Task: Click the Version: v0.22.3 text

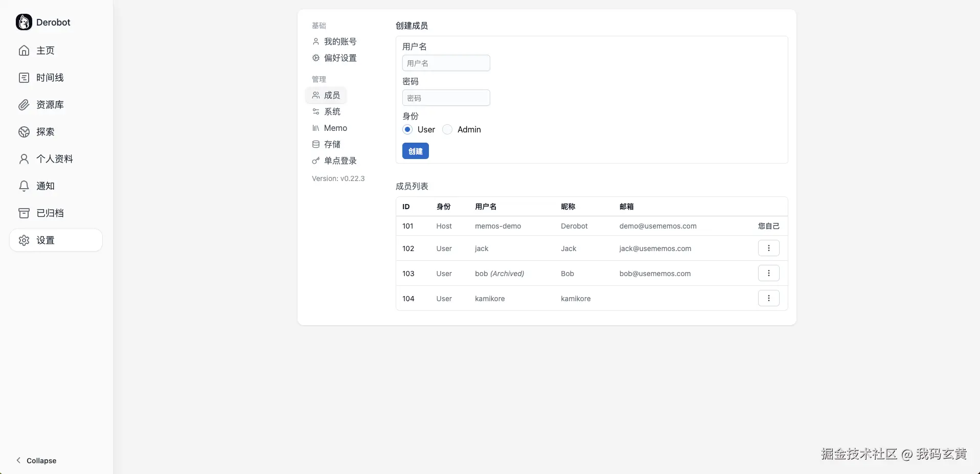Action: click(x=338, y=178)
